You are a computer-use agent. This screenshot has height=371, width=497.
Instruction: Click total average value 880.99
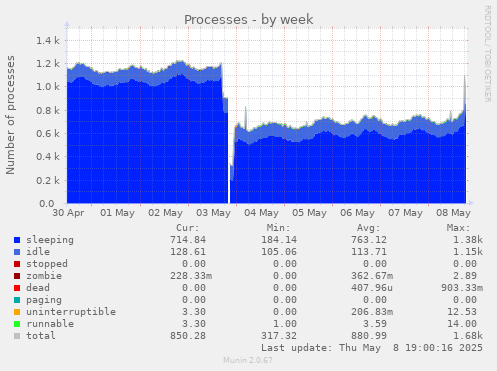click(369, 336)
